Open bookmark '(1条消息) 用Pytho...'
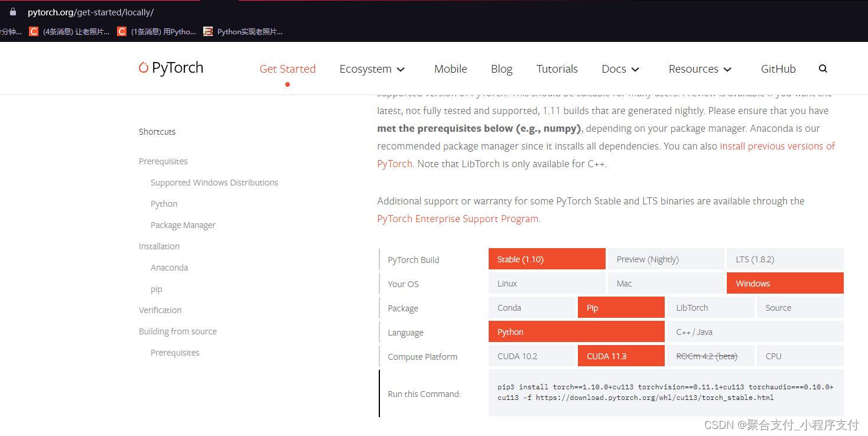The width and height of the screenshot is (868, 436). pos(157,31)
